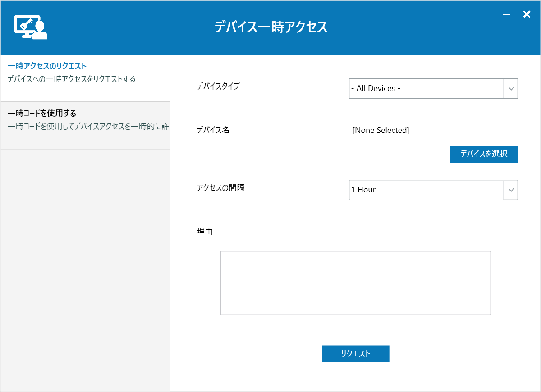This screenshot has width=541, height=392.
Task: Click the "1 Hour" combo box field
Action: click(x=426, y=190)
